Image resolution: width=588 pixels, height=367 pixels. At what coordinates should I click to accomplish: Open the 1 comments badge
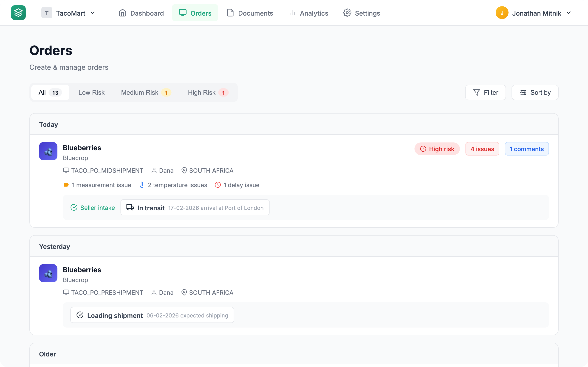(526, 149)
